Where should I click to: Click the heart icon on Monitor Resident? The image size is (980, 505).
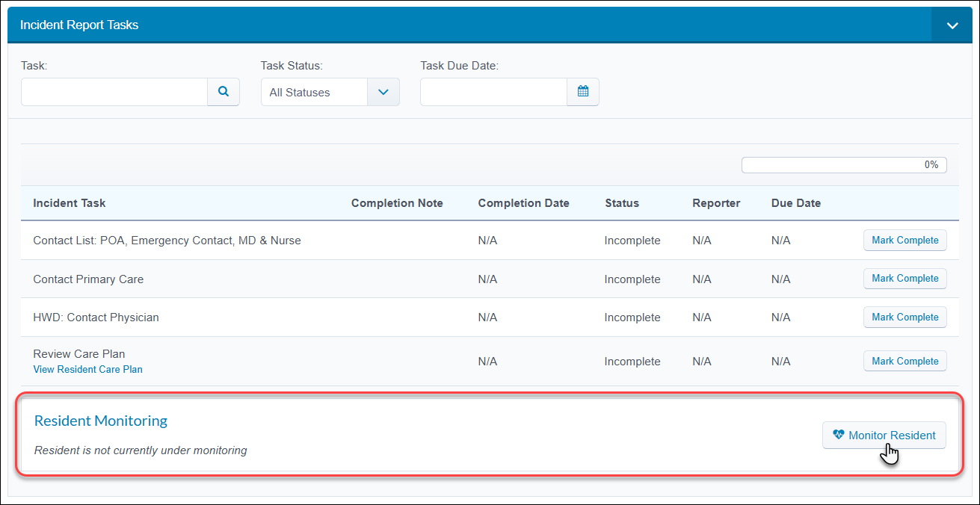[839, 435]
